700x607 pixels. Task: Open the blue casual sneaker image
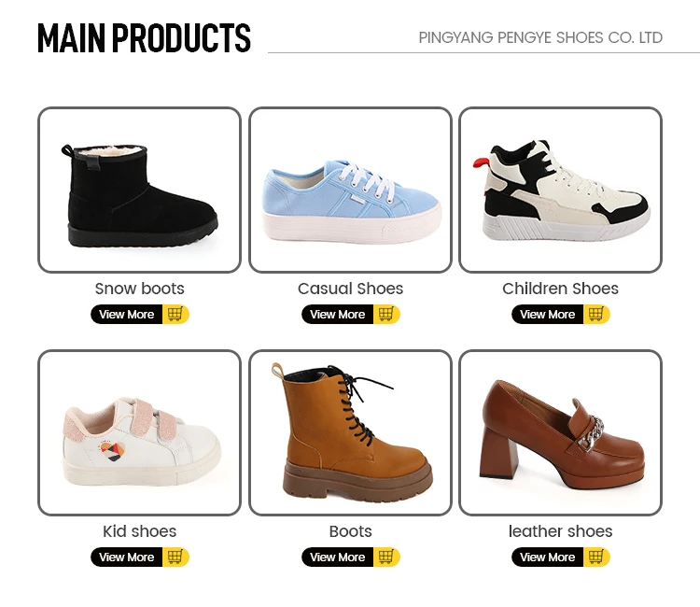pos(350,191)
